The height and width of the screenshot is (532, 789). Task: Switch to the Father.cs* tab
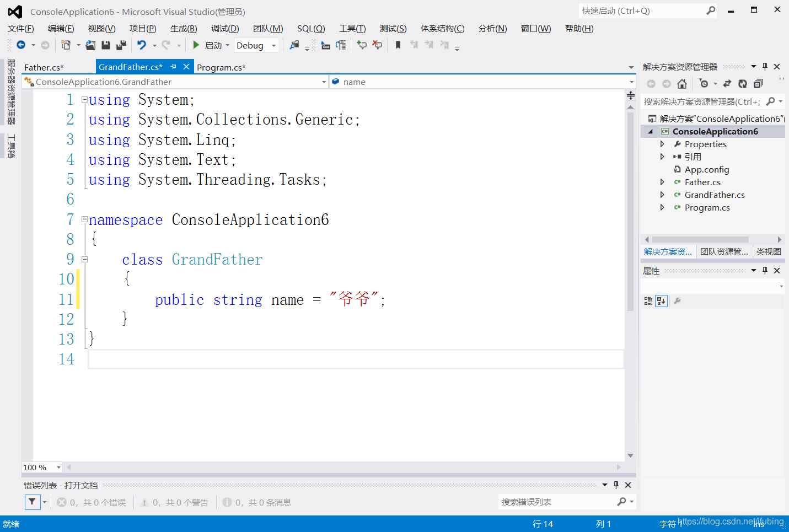tap(44, 67)
